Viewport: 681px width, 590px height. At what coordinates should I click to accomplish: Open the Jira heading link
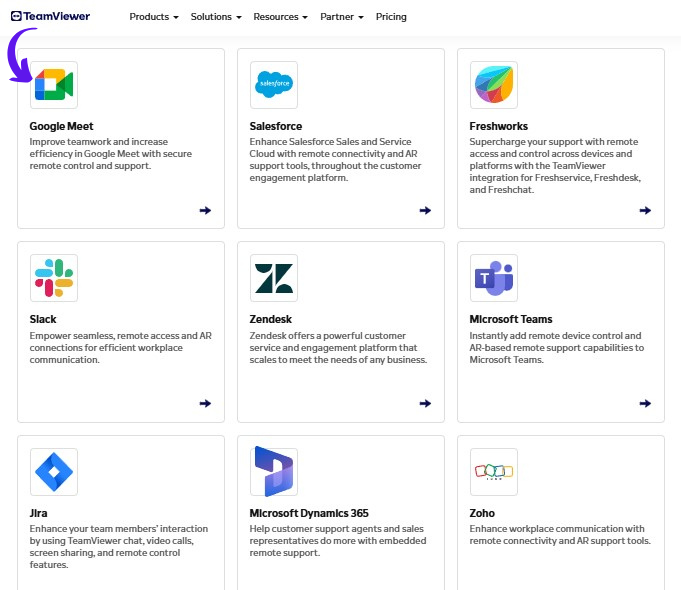click(38, 513)
